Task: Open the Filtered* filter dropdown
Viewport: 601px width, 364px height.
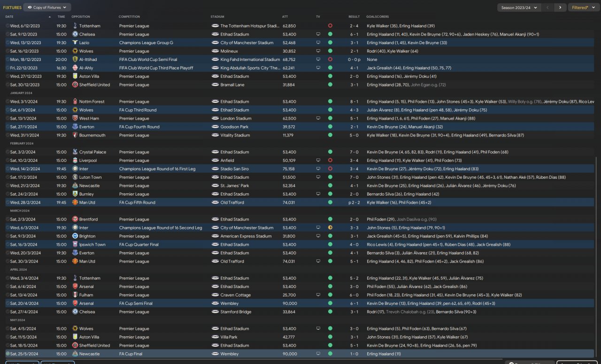Action: [x=584, y=8]
